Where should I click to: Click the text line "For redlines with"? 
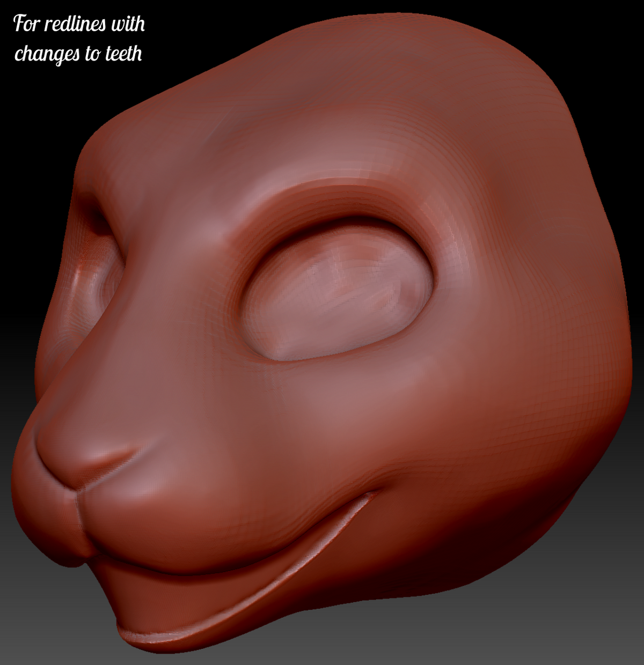click(x=79, y=24)
